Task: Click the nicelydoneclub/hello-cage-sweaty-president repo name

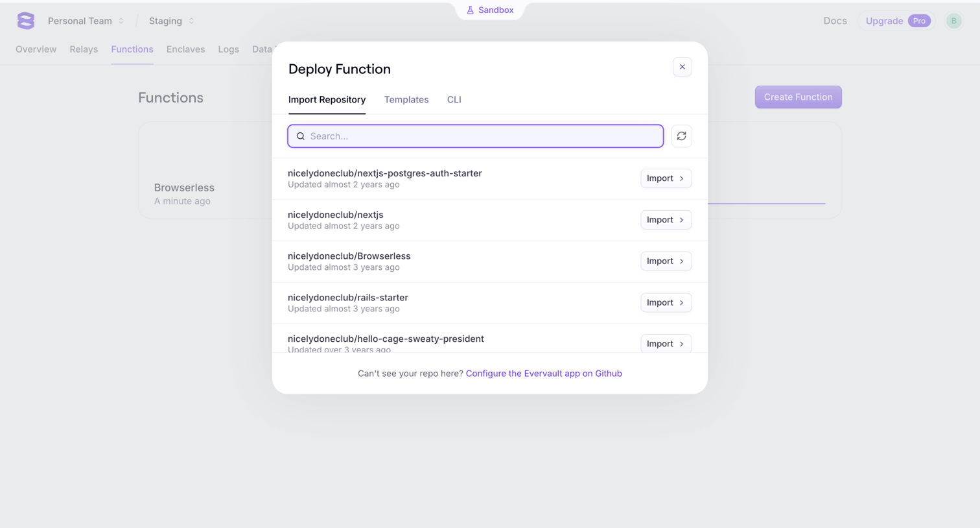Action: (386, 339)
